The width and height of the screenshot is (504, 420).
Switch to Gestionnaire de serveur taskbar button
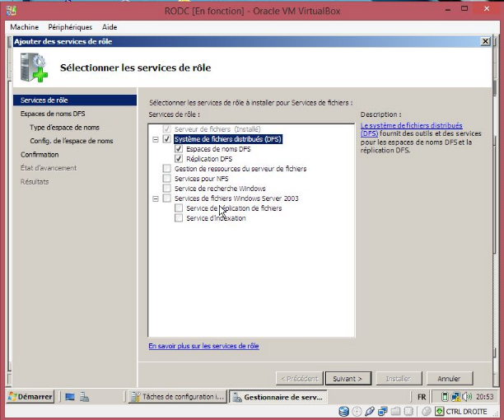[278, 397]
